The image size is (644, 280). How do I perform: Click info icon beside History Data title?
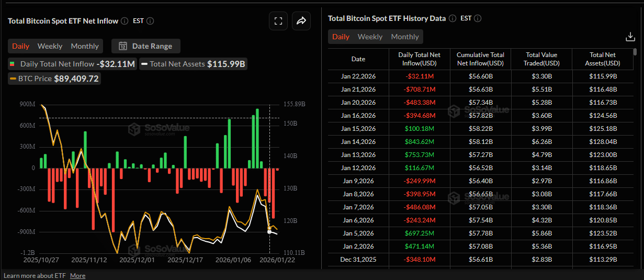(453, 18)
